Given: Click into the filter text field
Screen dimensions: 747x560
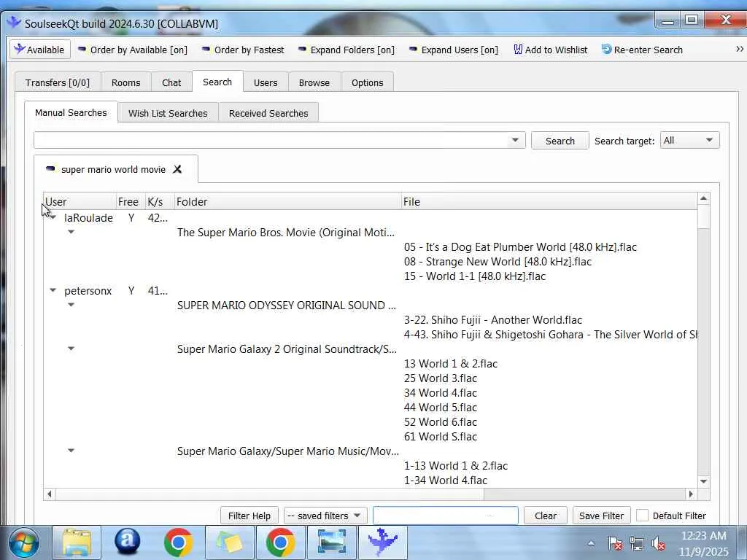Looking at the screenshot, I should click(x=446, y=516).
